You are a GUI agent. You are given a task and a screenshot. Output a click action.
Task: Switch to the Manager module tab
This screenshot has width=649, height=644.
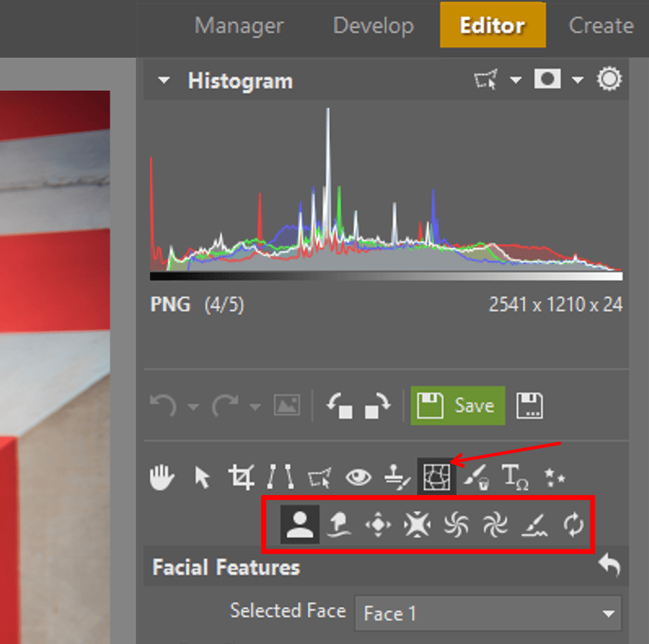tap(239, 26)
